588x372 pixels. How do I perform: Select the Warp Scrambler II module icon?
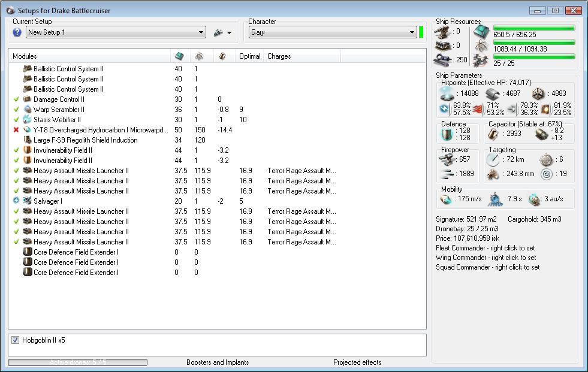pyautogui.click(x=27, y=110)
